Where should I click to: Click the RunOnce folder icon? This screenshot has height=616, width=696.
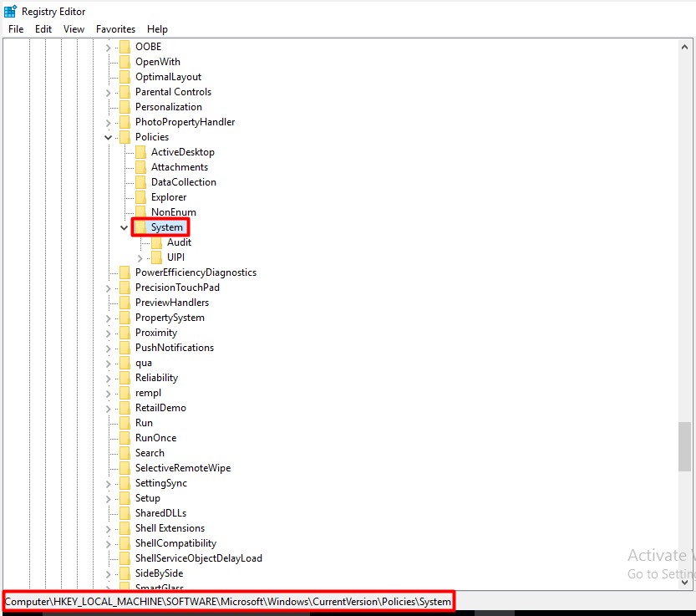click(x=125, y=438)
